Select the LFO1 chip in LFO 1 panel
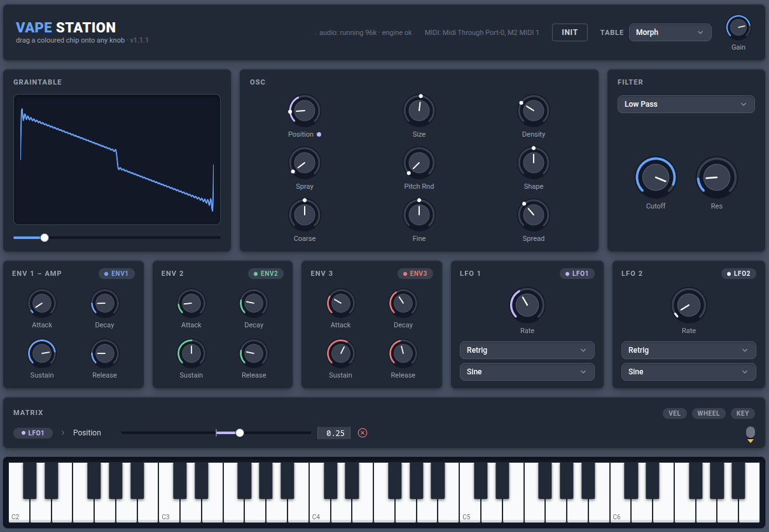Image resolution: width=769 pixels, height=532 pixels. pos(578,274)
